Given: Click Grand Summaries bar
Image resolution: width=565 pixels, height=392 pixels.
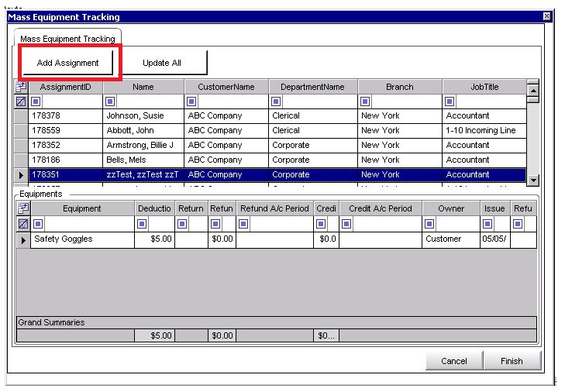Looking at the screenshot, I should click(x=277, y=322).
